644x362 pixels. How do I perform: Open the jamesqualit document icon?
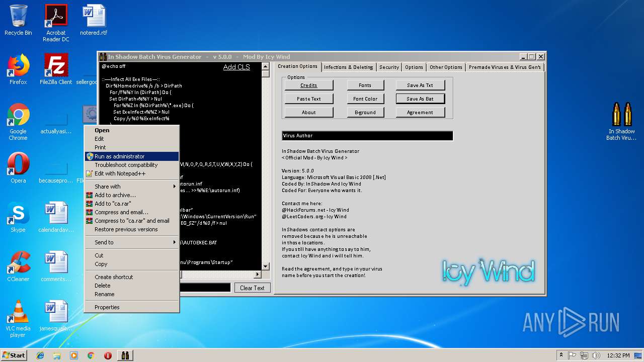coord(56,316)
